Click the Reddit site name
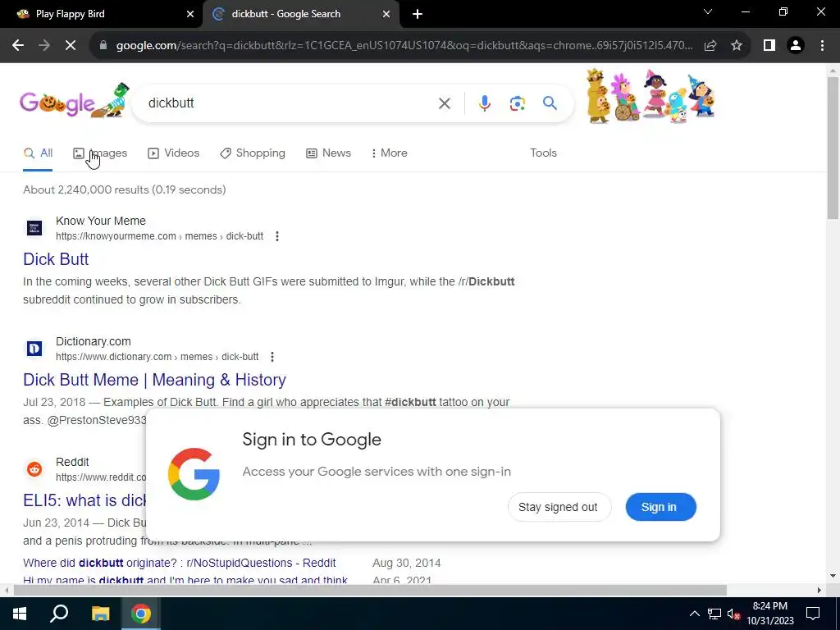Image resolution: width=840 pixels, height=630 pixels. point(72,462)
